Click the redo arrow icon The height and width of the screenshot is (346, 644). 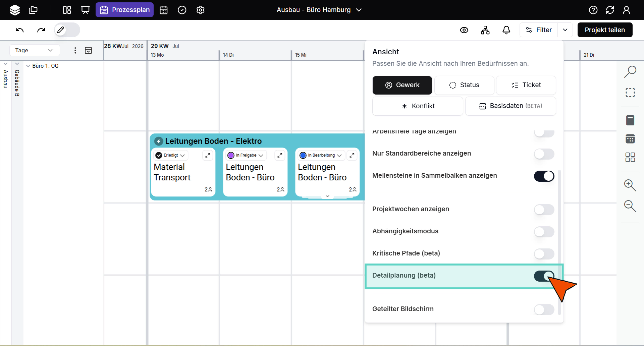(41, 30)
